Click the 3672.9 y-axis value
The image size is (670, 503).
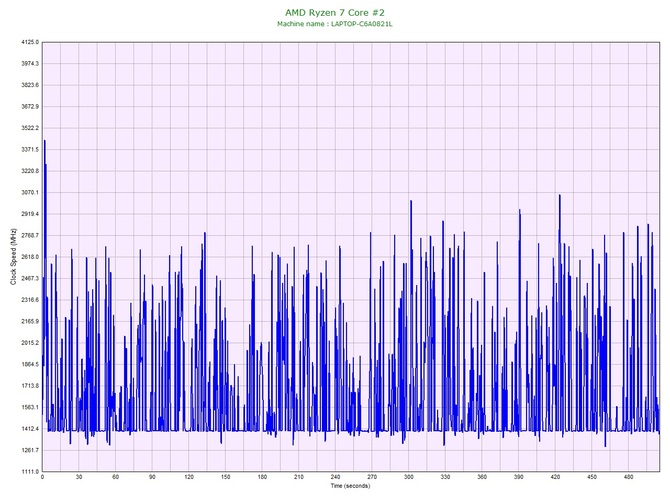pyautogui.click(x=30, y=106)
